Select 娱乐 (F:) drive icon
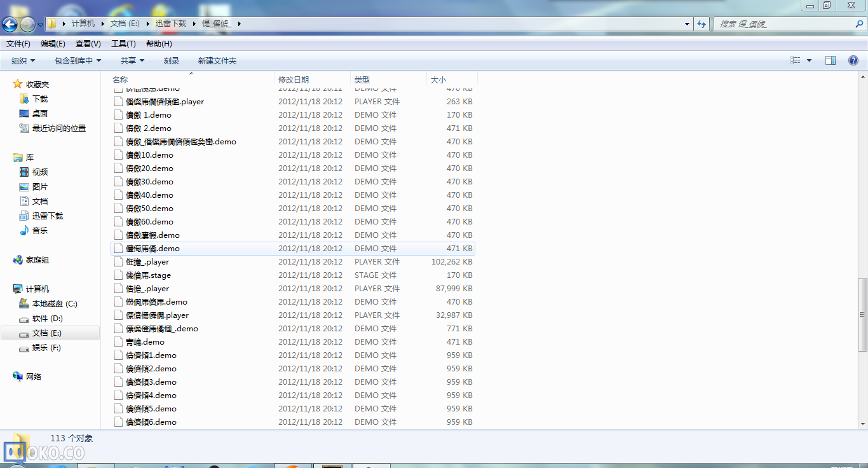This screenshot has width=868, height=468. click(x=24, y=348)
